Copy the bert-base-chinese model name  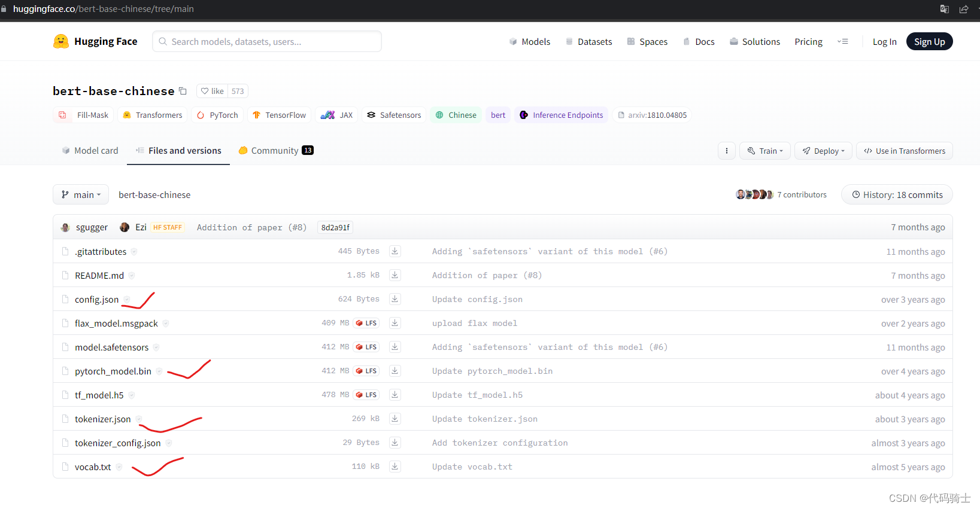pyautogui.click(x=183, y=91)
